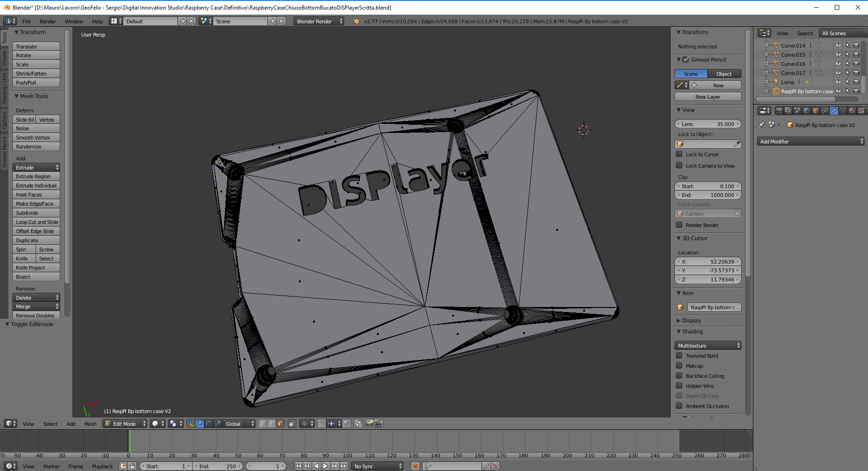This screenshot has width=868, height=471.
Task: Toggle renderability of Curve.017 (camera icon)
Action: click(x=857, y=73)
